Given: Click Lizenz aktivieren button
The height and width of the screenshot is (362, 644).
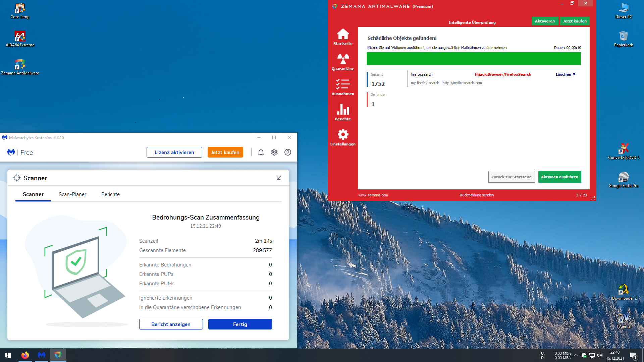Looking at the screenshot, I should tap(174, 153).
